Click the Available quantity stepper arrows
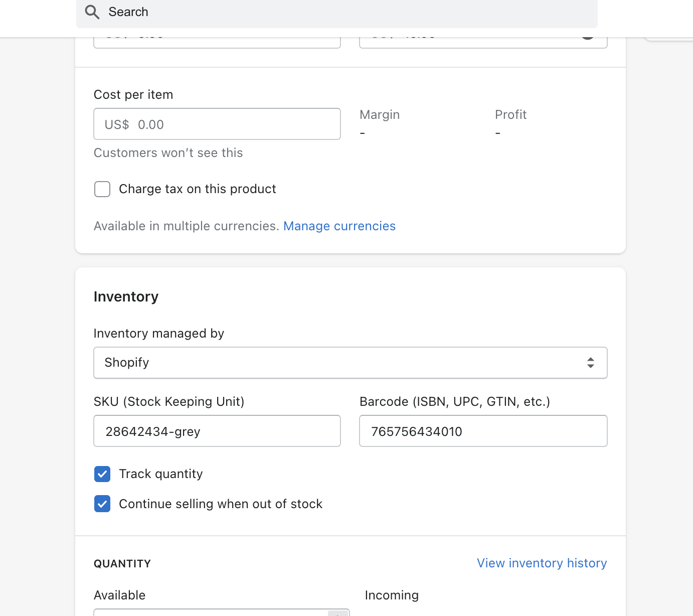The image size is (693, 616). click(x=338, y=613)
